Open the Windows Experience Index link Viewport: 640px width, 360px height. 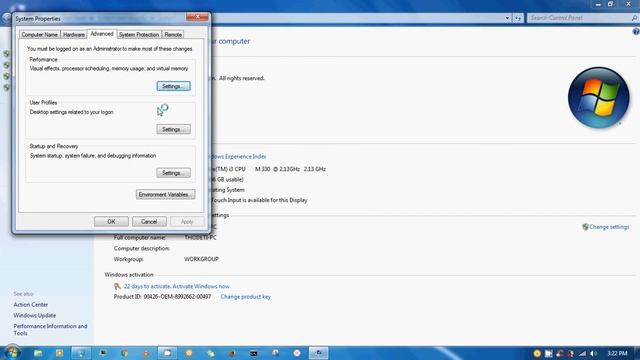point(237,156)
